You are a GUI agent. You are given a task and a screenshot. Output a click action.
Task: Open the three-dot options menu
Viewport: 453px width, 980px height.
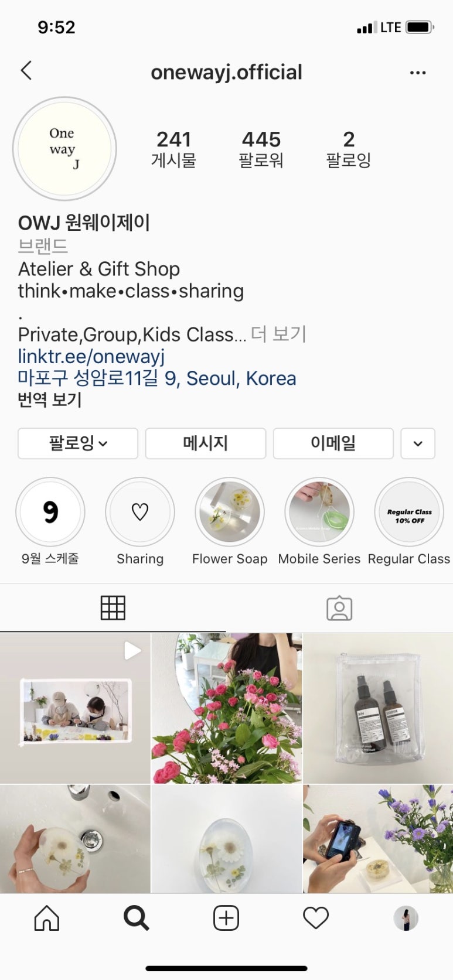tap(418, 73)
